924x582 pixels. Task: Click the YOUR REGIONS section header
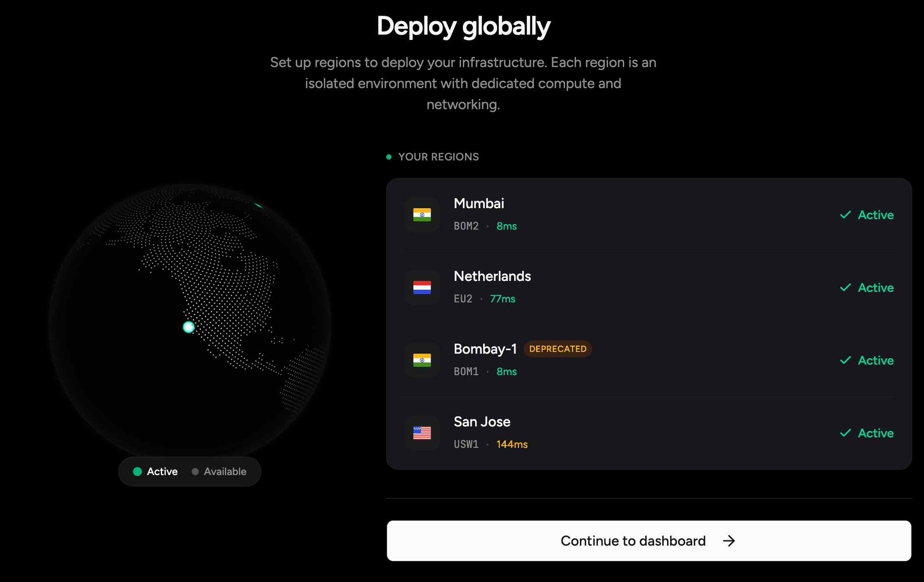coord(438,157)
